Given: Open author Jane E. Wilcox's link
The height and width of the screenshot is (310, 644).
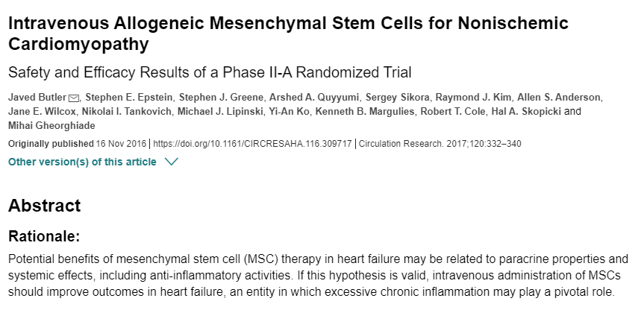Looking at the screenshot, I should pos(42,112).
